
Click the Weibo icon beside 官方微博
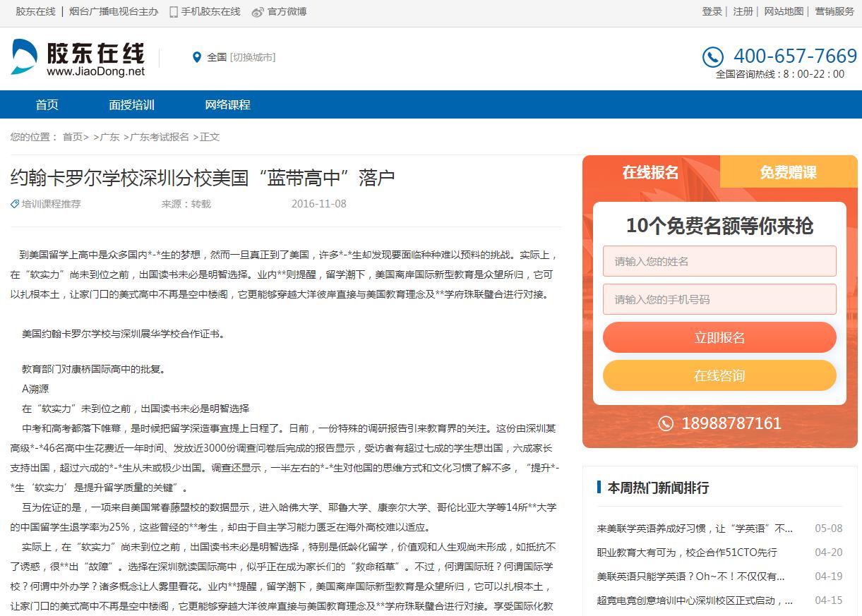[x=258, y=12]
